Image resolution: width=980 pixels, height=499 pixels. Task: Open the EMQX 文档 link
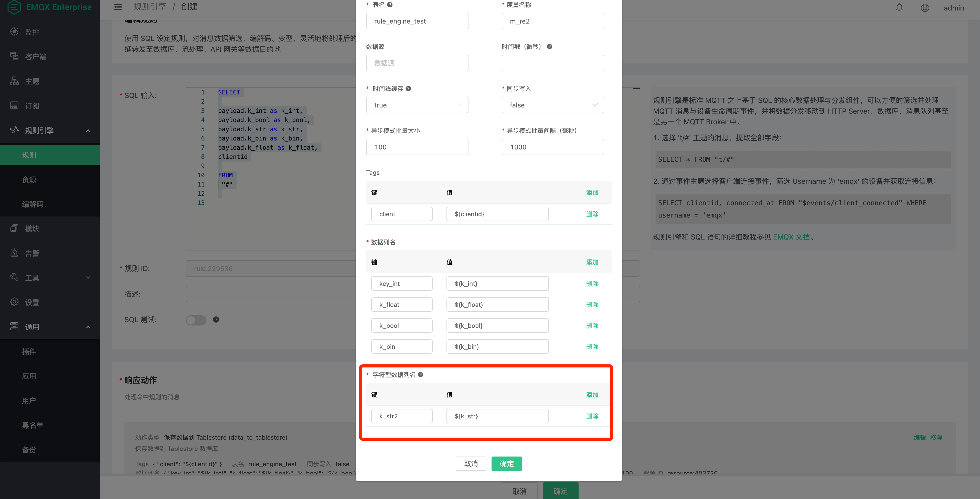791,237
